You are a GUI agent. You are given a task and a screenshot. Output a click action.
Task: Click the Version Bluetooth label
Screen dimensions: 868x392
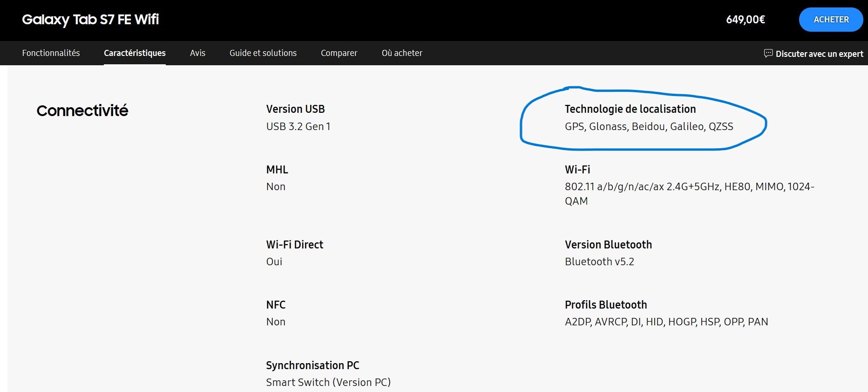(x=608, y=245)
